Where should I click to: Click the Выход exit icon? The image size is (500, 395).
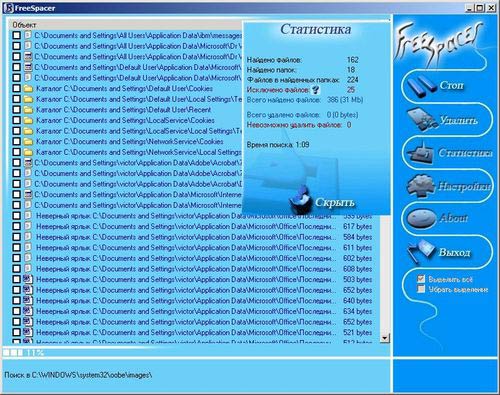click(x=421, y=251)
